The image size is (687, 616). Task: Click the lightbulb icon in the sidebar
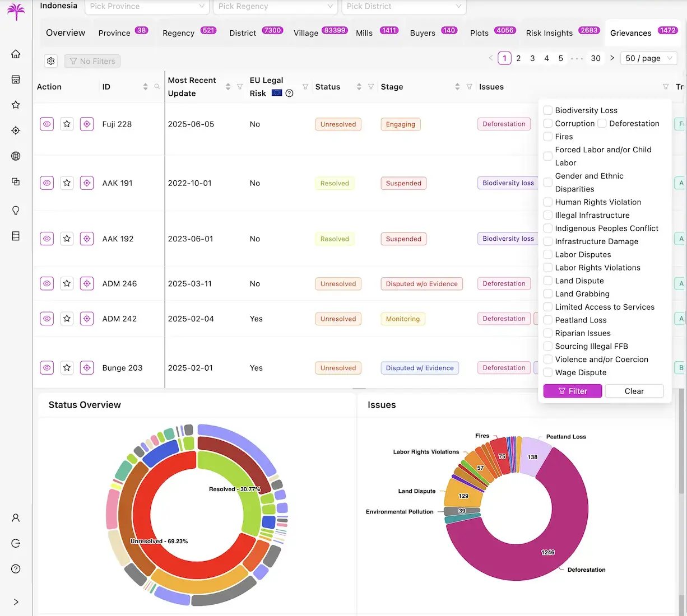coord(15,210)
